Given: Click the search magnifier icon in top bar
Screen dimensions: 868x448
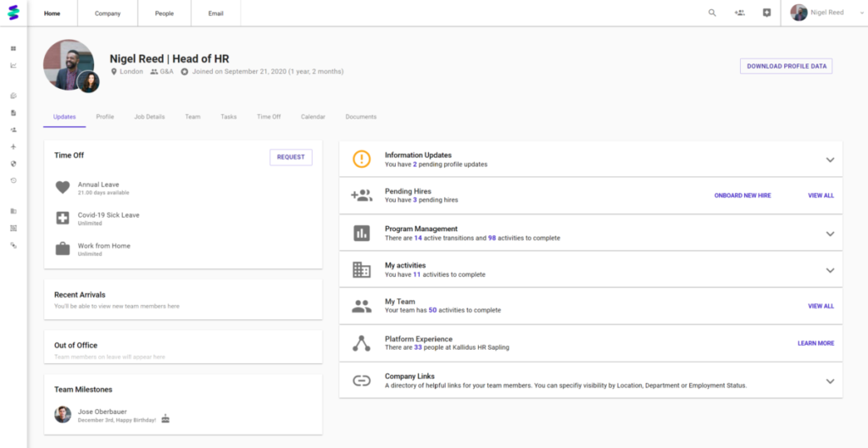Looking at the screenshot, I should [x=712, y=13].
